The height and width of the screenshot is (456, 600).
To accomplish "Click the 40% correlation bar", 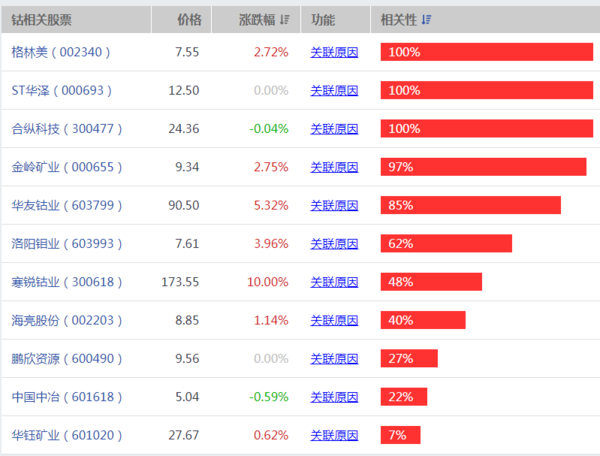I will click(x=423, y=320).
